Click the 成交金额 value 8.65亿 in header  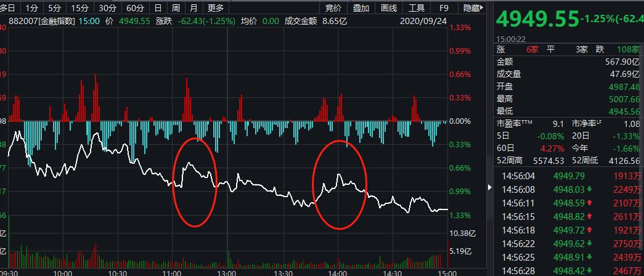pos(335,22)
